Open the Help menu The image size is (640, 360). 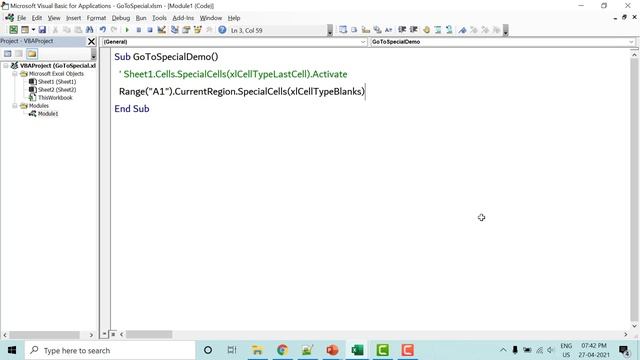[x=234, y=18]
